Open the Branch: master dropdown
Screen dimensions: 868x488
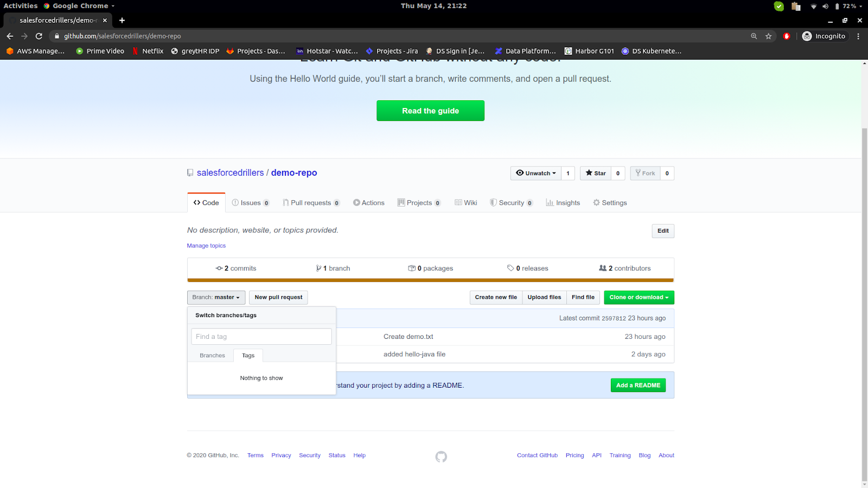[x=216, y=298]
